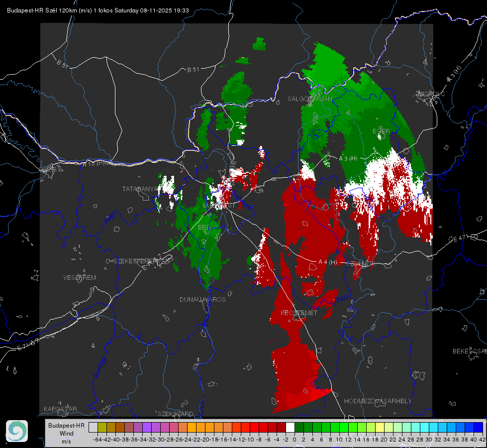Pick the yellow swatch between 18 and 20

[380, 427]
